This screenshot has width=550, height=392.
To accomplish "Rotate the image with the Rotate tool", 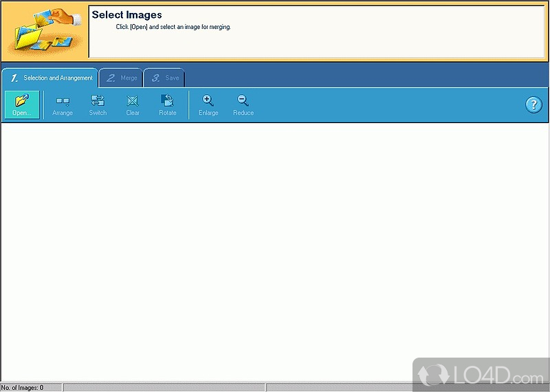I will 167,105.
